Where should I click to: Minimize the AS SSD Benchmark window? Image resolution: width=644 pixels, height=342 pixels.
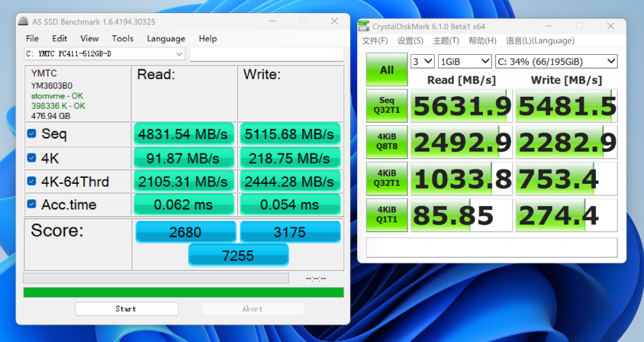coord(273,21)
